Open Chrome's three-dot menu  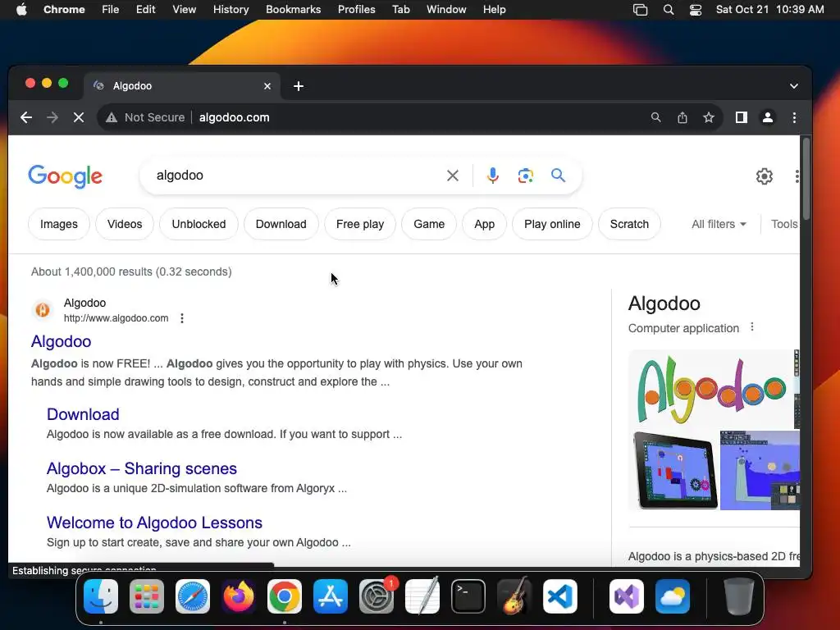[x=794, y=117]
